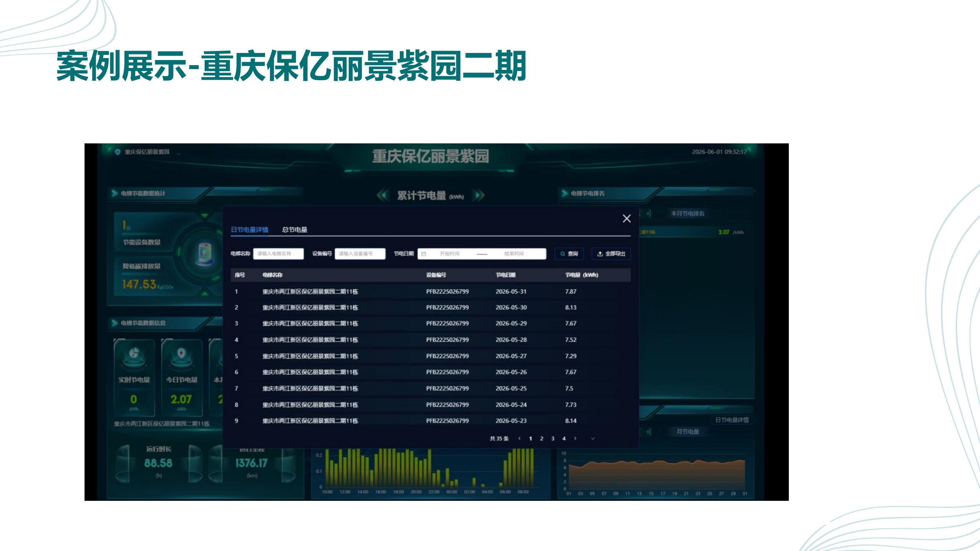This screenshot has width=980, height=551.
Task: Switch to the 总节电量 tab
Action: tap(295, 229)
